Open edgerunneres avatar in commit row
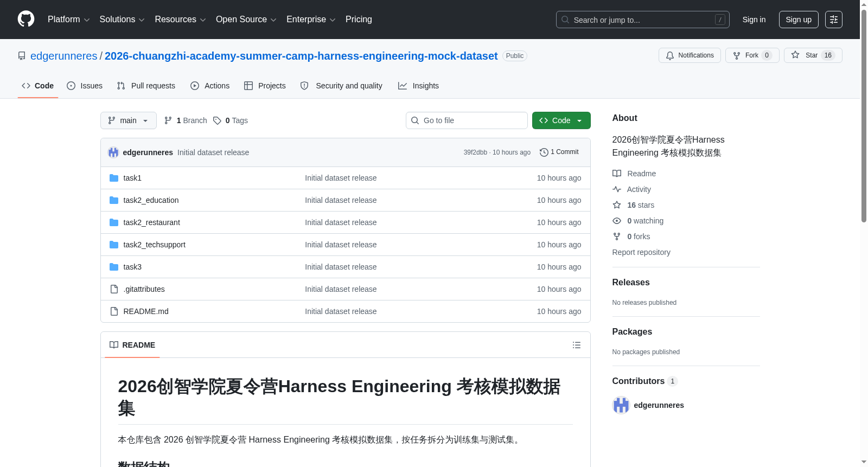The image size is (868, 467). (x=113, y=152)
